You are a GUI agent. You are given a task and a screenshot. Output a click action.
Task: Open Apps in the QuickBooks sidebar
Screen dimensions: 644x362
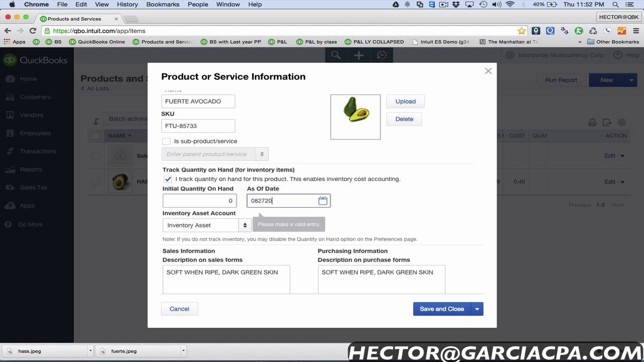click(27, 206)
